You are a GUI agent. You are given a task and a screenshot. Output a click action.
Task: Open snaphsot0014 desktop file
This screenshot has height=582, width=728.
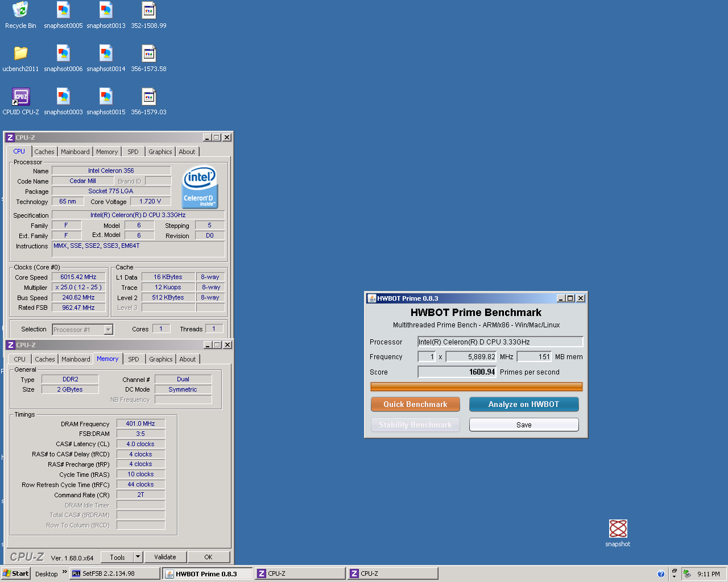pos(106,59)
